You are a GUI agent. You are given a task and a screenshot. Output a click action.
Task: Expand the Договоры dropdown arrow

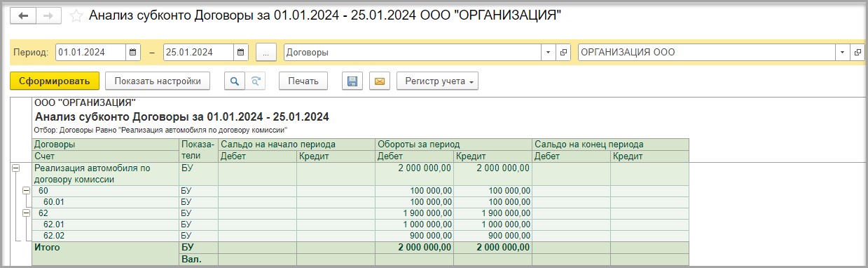pos(549,53)
